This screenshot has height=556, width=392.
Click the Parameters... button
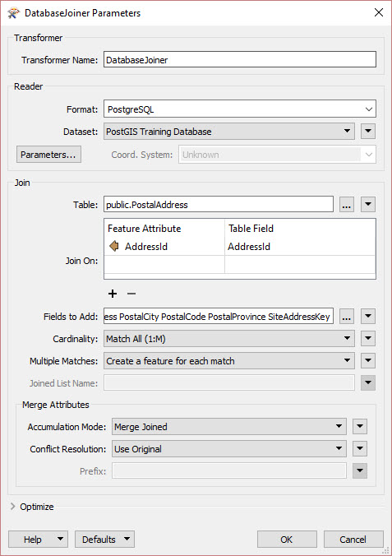(x=48, y=155)
